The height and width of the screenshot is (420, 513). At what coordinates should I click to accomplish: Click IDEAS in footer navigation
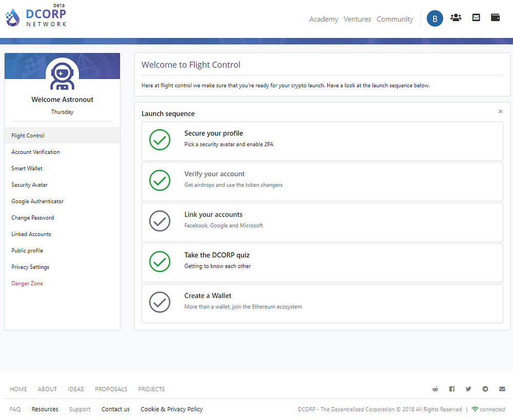coord(76,389)
